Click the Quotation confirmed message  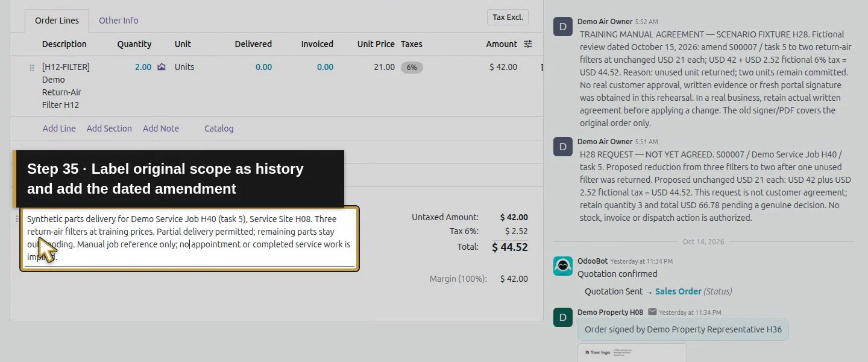[x=617, y=274]
